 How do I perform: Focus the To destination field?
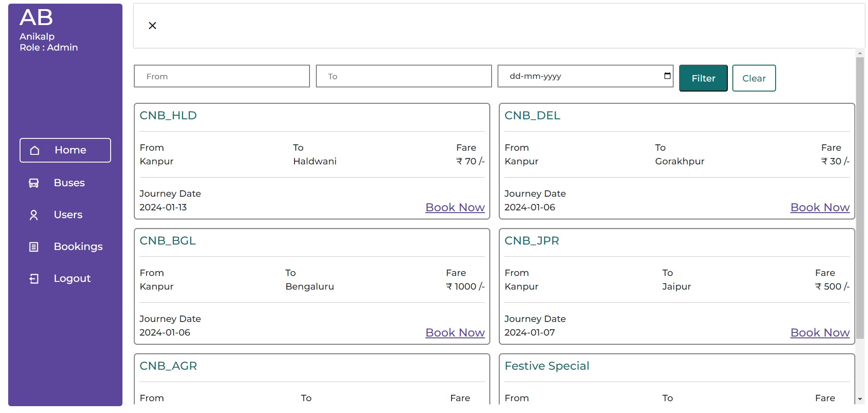404,76
